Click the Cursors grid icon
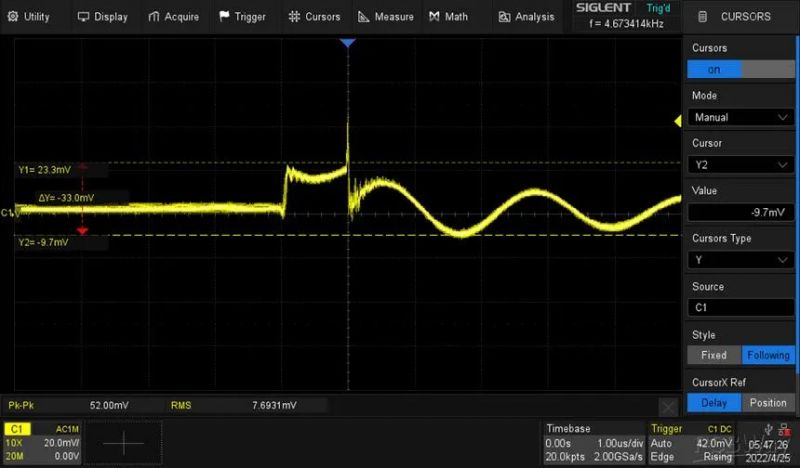Viewport: 800px width, 468px height. click(294, 16)
